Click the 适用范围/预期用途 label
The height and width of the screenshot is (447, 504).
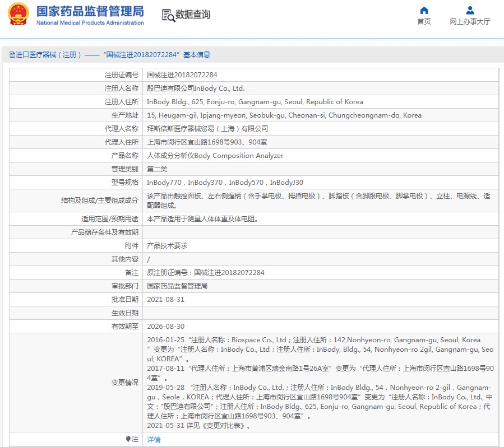110,219
